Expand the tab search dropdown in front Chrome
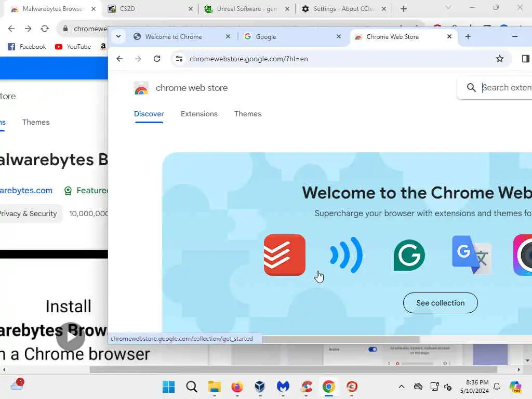 118,36
